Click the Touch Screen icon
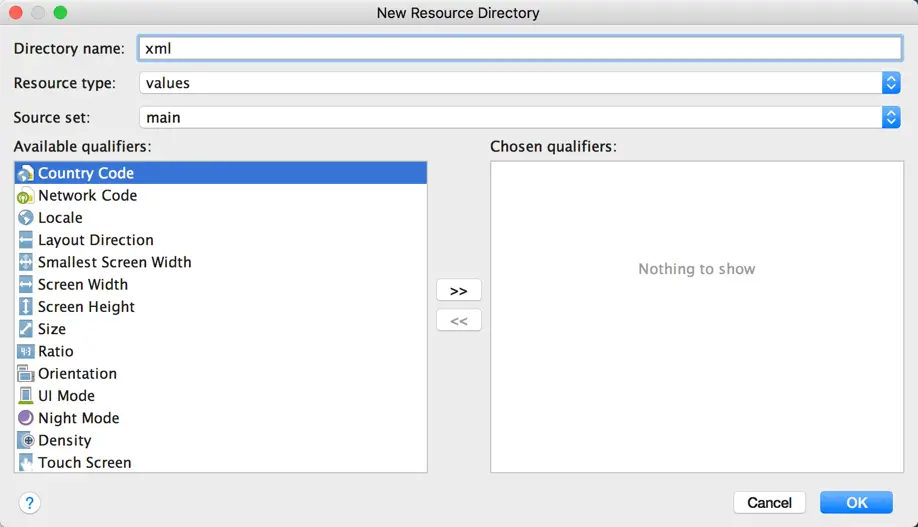Viewport: 918px width, 527px height. pyautogui.click(x=25, y=463)
